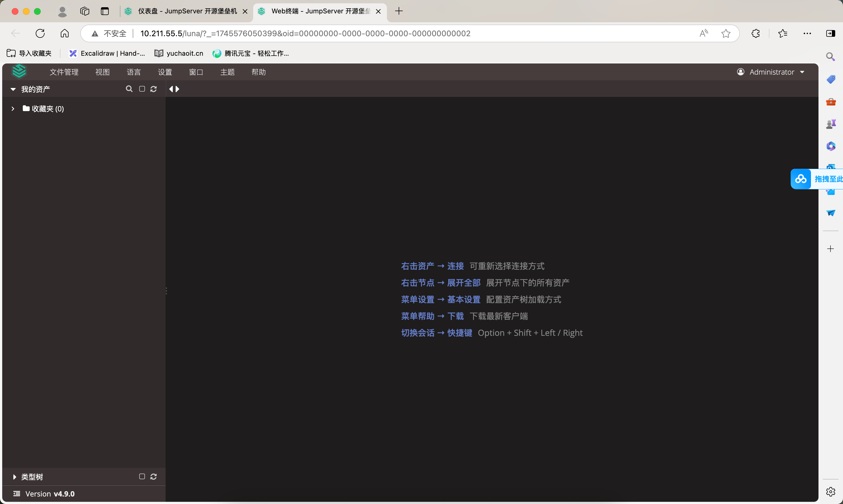Refresh the 类型树 tree
This screenshot has height=504, width=843.
tap(154, 476)
